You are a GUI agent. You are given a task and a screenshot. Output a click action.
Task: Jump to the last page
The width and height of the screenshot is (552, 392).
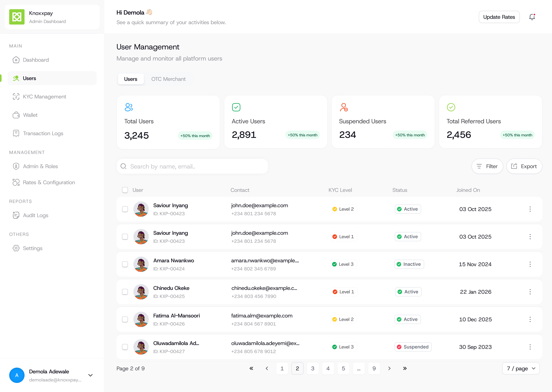coord(405,368)
